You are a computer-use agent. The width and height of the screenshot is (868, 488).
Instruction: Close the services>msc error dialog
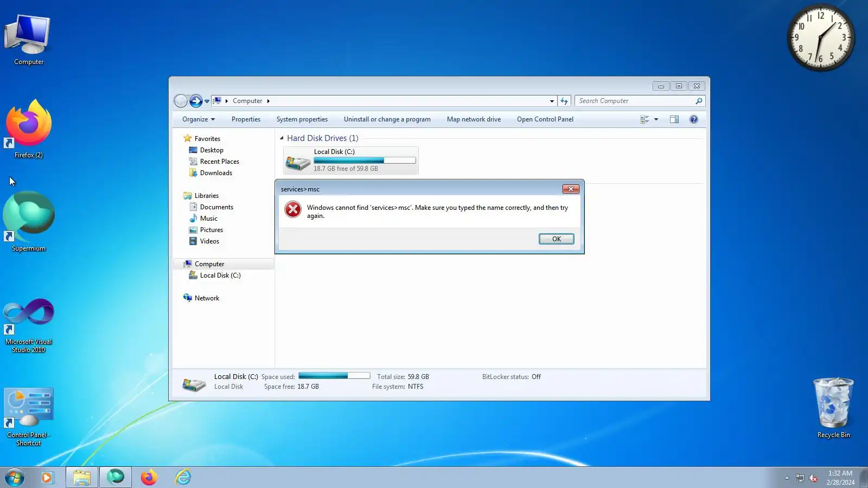pyautogui.click(x=571, y=189)
